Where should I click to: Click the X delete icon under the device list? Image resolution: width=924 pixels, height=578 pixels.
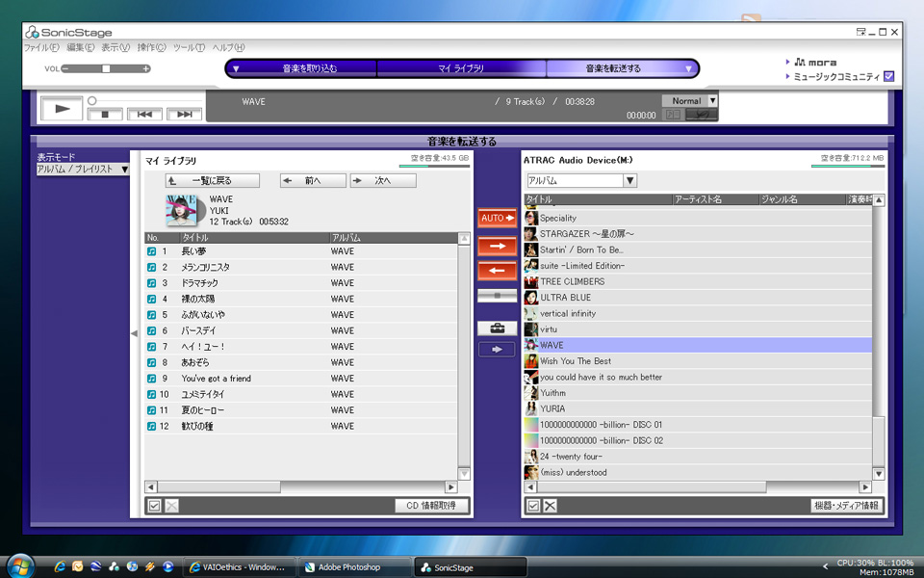pos(550,506)
